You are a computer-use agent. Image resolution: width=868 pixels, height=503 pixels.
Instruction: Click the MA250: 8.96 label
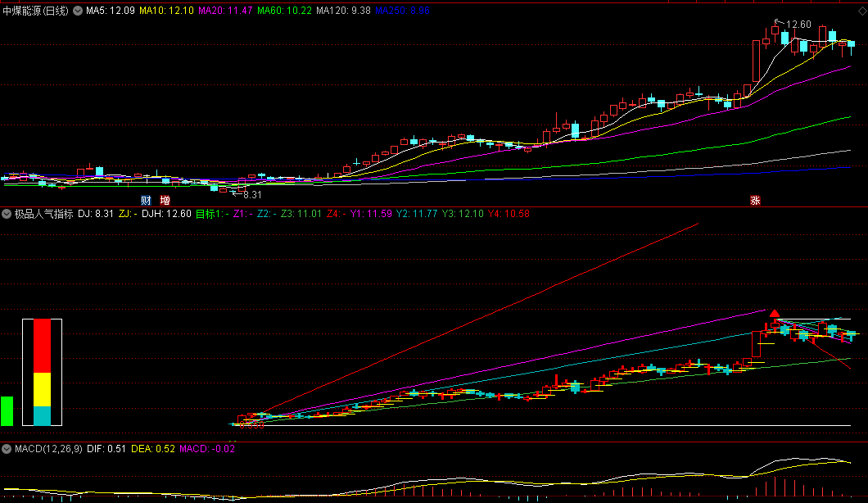point(402,11)
